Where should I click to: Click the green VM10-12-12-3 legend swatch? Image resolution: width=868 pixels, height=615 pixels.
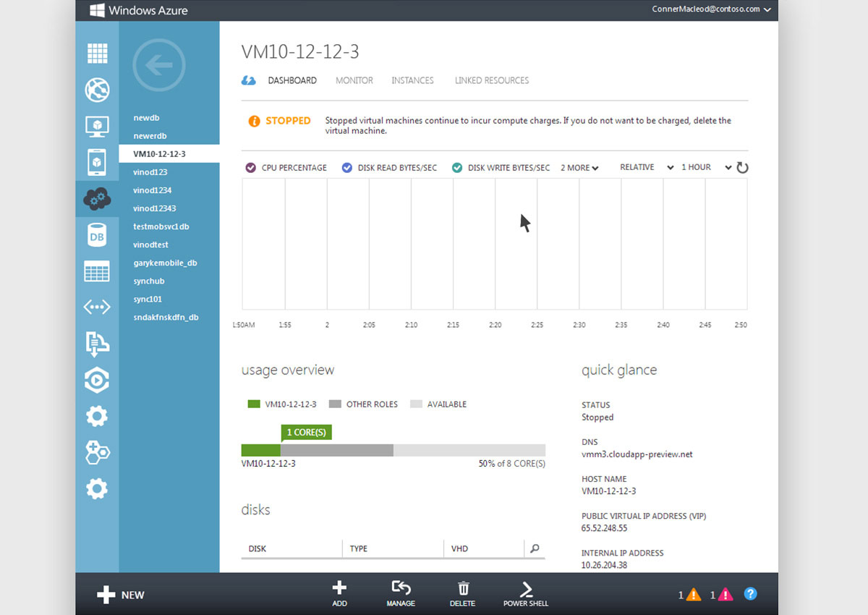[252, 404]
